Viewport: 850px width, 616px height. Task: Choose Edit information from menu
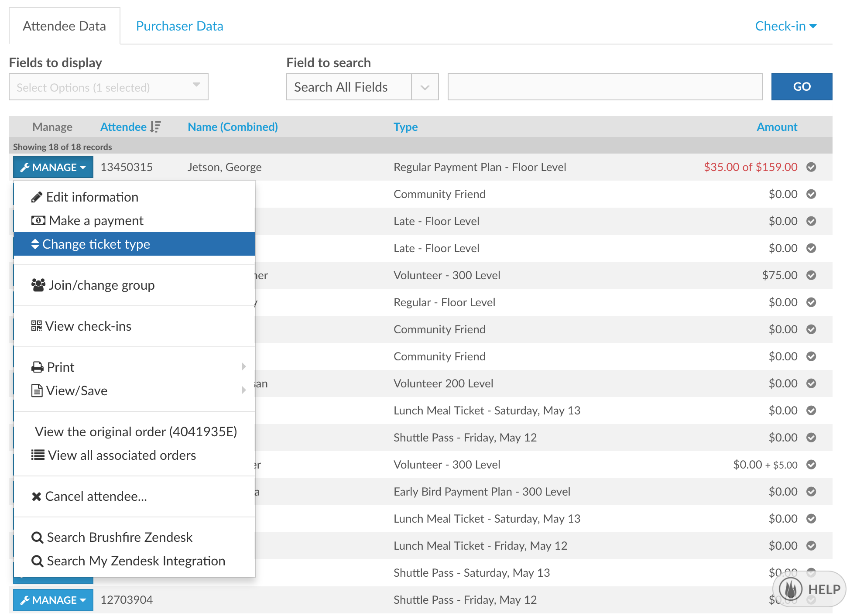[134, 197]
